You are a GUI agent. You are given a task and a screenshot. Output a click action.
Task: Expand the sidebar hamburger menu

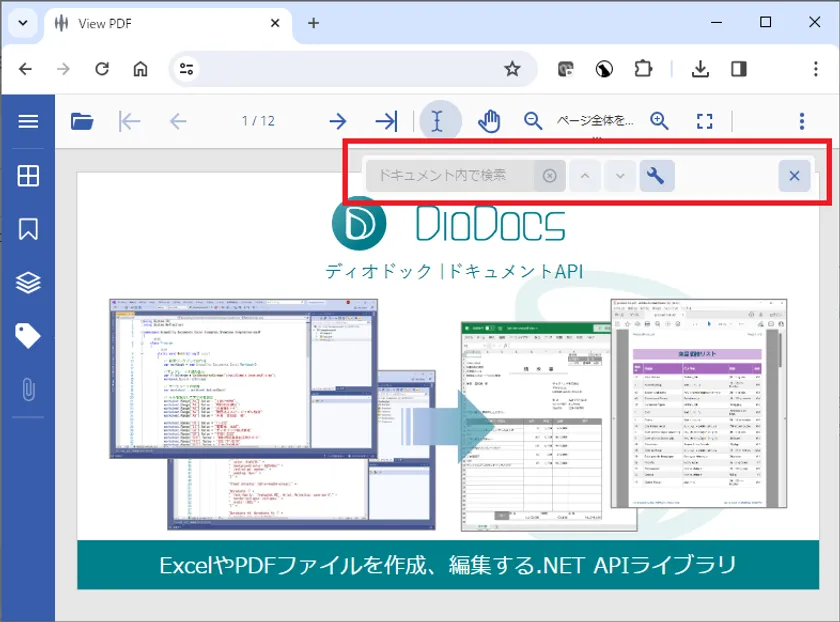[28, 122]
